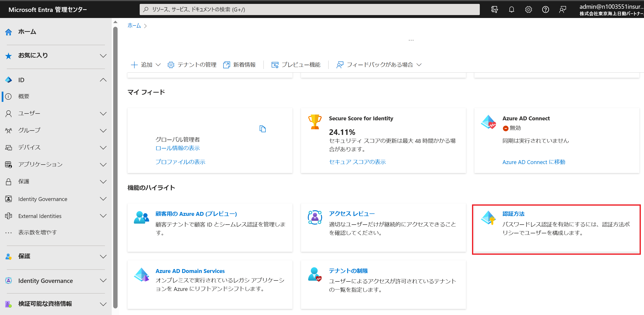The width and height of the screenshot is (644, 315).
Task: Open the header feedback person icon
Action: click(x=563, y=9)
